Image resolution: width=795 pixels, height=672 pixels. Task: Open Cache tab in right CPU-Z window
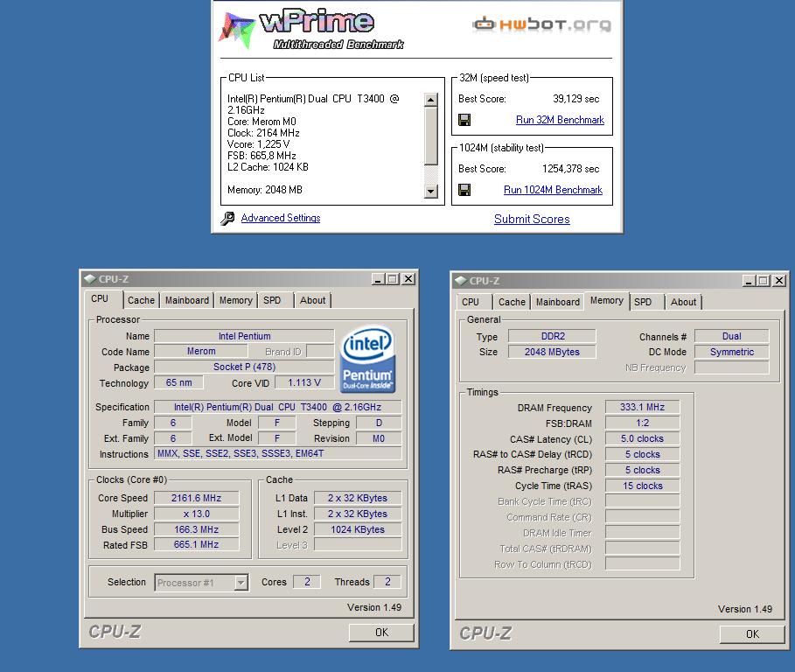pyautogui.click(x=512, y=302)
